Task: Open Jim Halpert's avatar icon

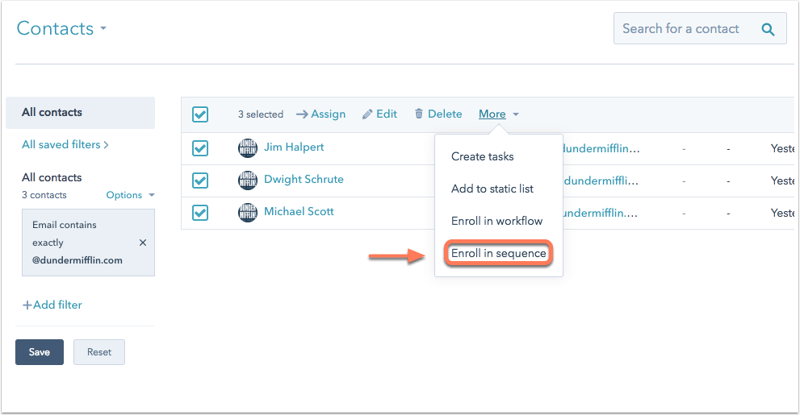Action: coord(247,148)
